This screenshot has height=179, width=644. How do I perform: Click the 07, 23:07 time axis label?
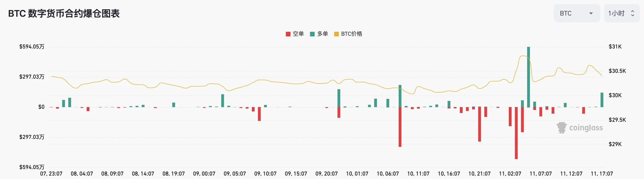click(x=51, y=174)
